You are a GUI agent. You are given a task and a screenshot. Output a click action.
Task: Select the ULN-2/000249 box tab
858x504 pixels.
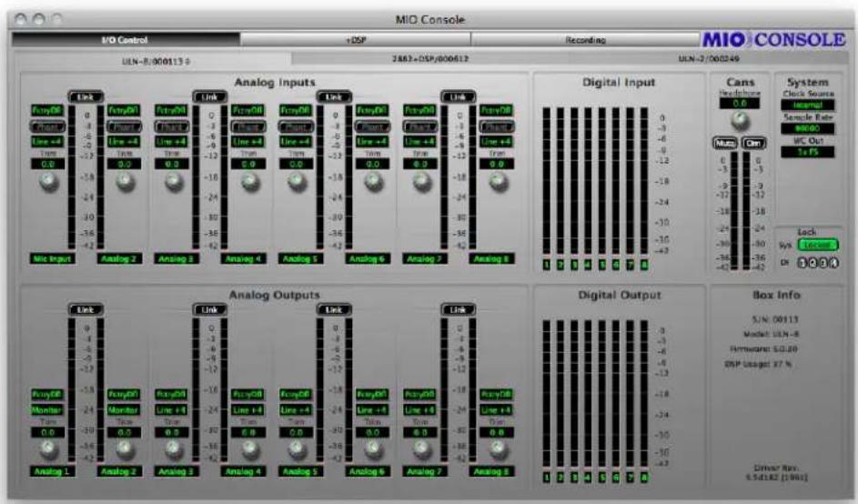[709, 58]
